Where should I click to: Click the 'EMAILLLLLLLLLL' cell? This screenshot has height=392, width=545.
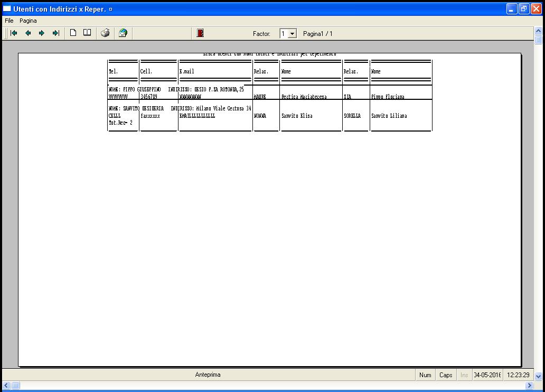click(197, 116)
